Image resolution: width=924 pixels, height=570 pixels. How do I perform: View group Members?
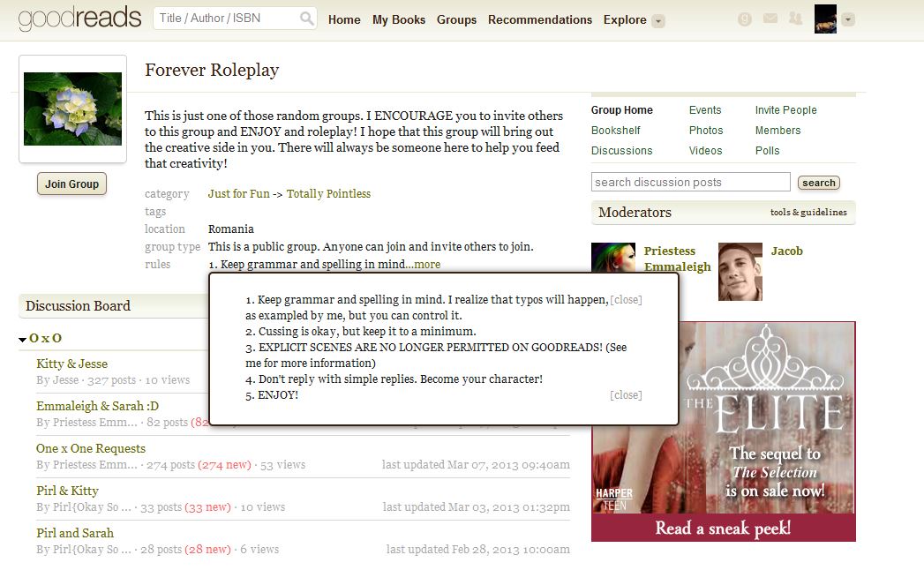click(778, 131)
